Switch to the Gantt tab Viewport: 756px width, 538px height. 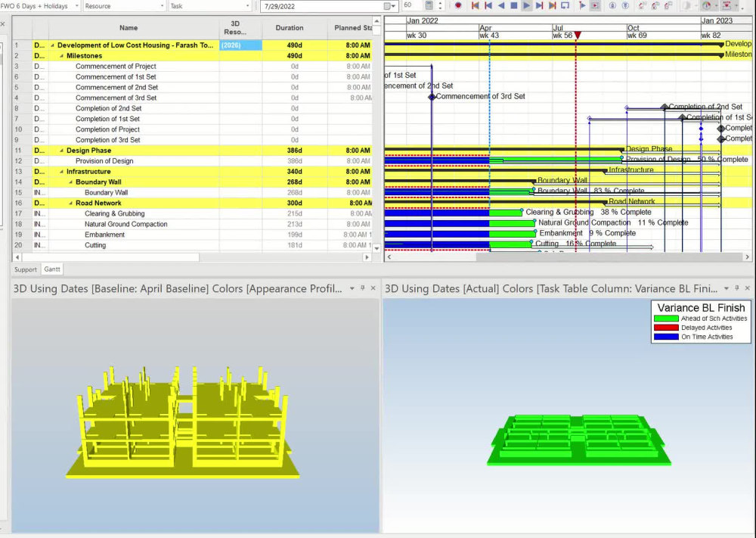(52, 269)
